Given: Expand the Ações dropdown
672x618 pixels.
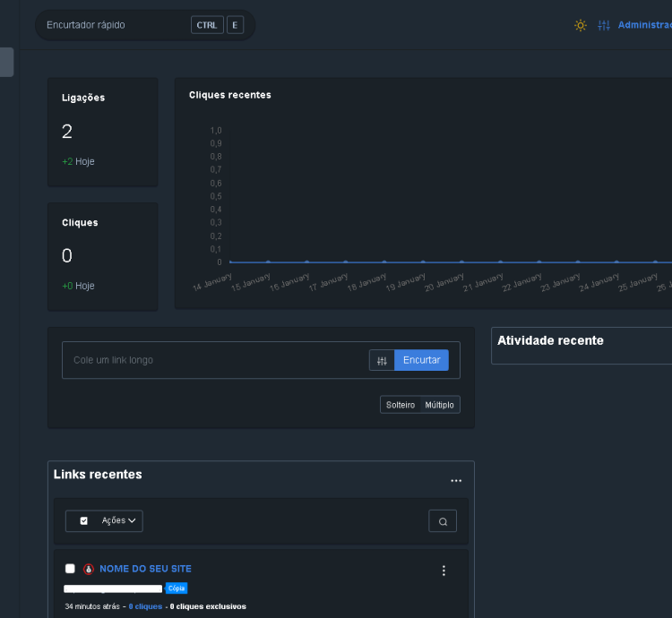Looking at the screenshot, I should click(x=119, y=520).
